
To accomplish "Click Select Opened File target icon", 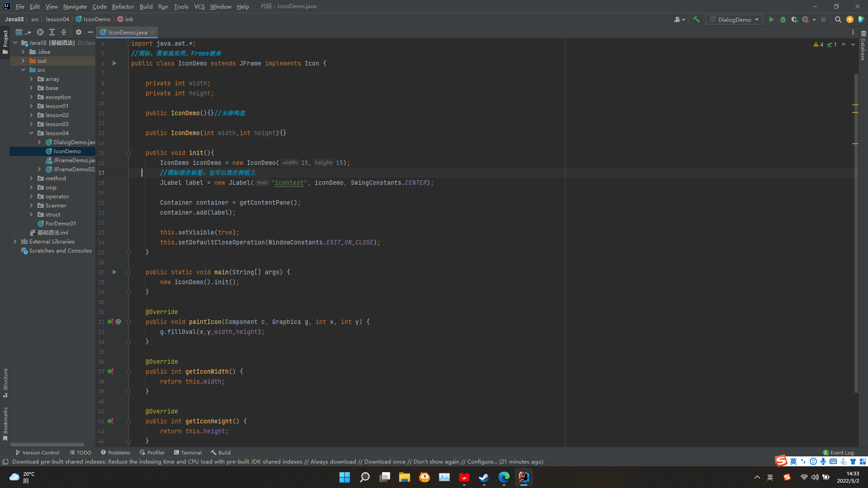I will pos(40,32).
